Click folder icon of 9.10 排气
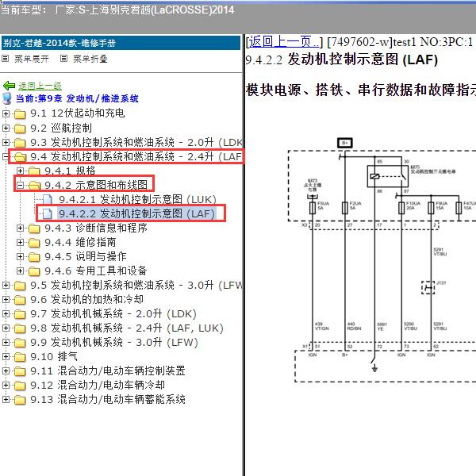Screen dimensions: 476x476 (20, 357)
